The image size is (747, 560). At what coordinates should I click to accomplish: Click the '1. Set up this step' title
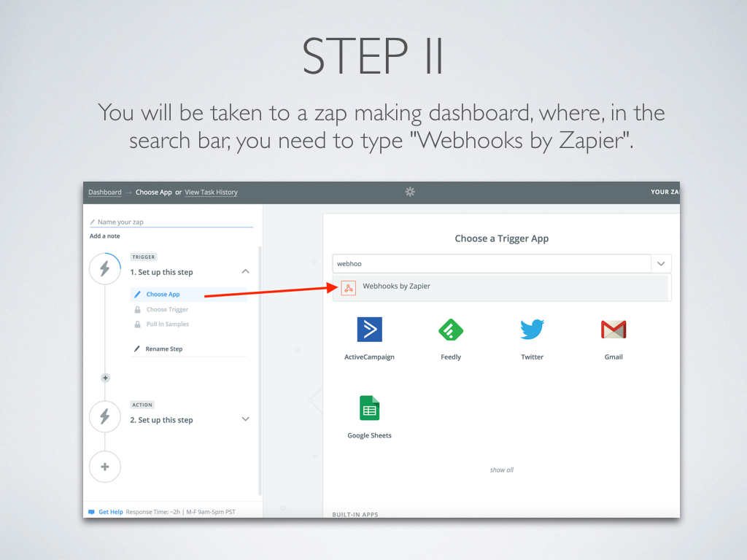point(161,273)
